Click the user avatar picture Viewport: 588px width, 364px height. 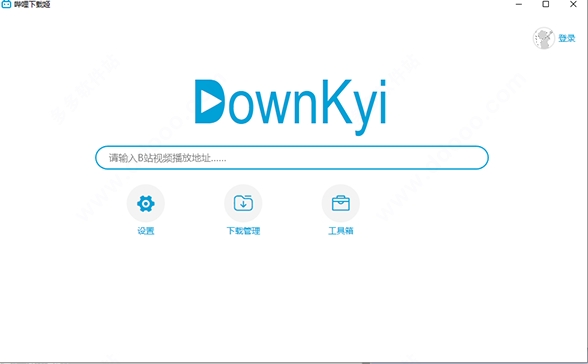pos(543,38)
